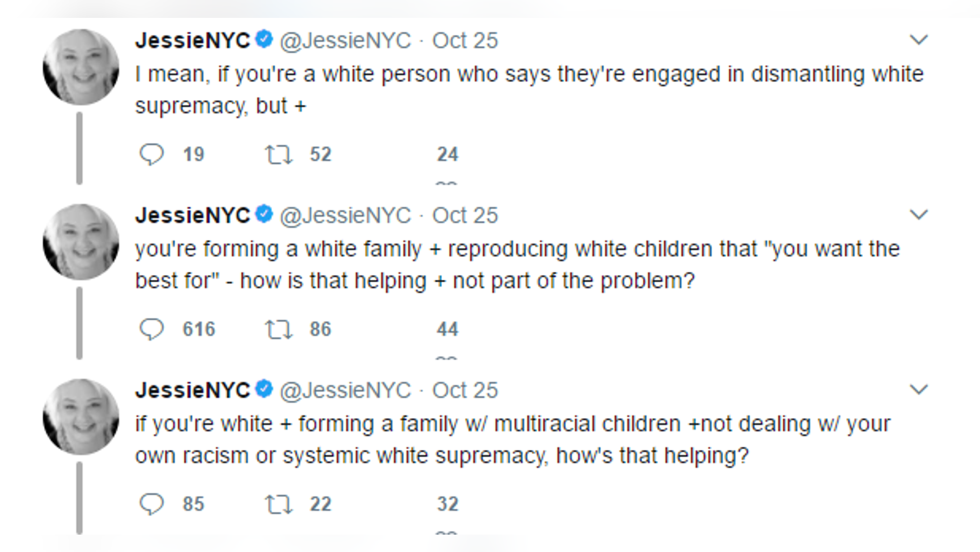Click avatar photo on first tweet

pyautogui.click(x=81, y=67)
